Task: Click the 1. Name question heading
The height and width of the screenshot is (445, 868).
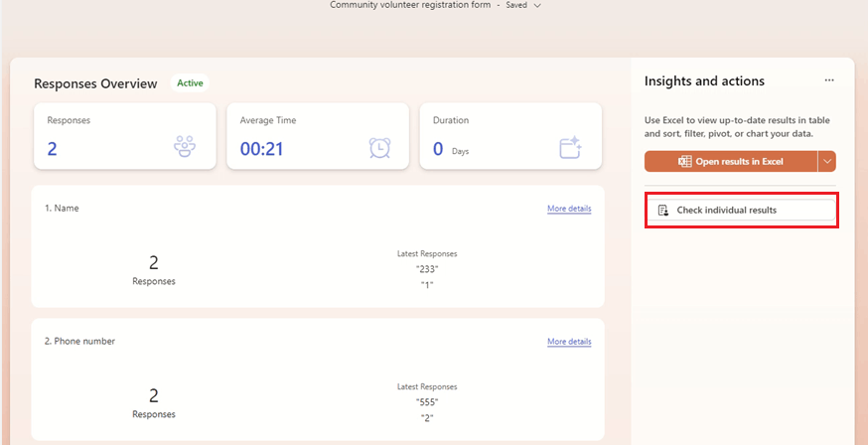Action: pyautogui.click(x=62, y=209)
